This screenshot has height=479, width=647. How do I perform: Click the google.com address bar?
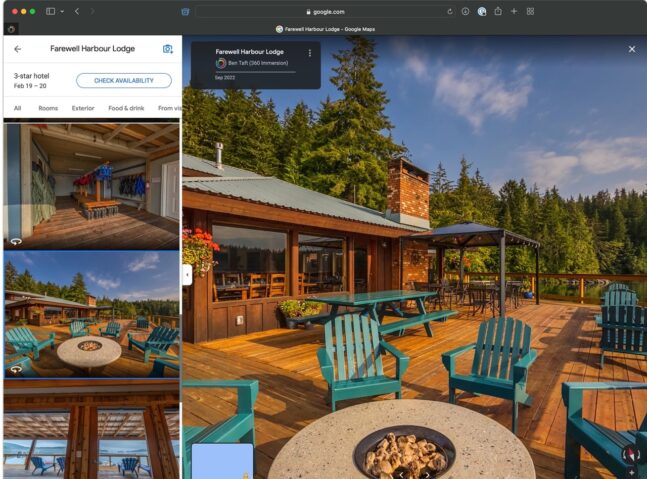325,12
